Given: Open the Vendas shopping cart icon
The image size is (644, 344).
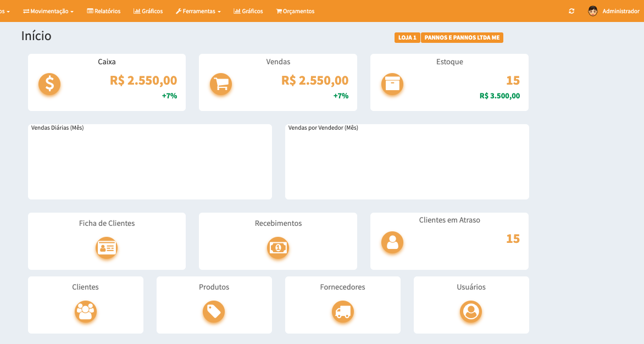Looking at the screenshot, I should [221, 84].
